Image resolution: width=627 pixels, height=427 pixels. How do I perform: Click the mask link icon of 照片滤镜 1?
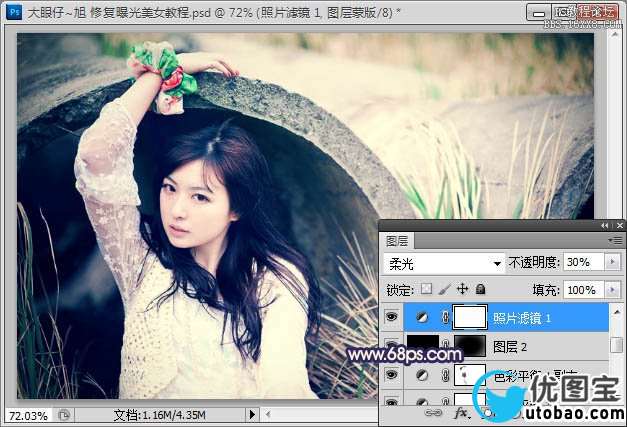445,318
